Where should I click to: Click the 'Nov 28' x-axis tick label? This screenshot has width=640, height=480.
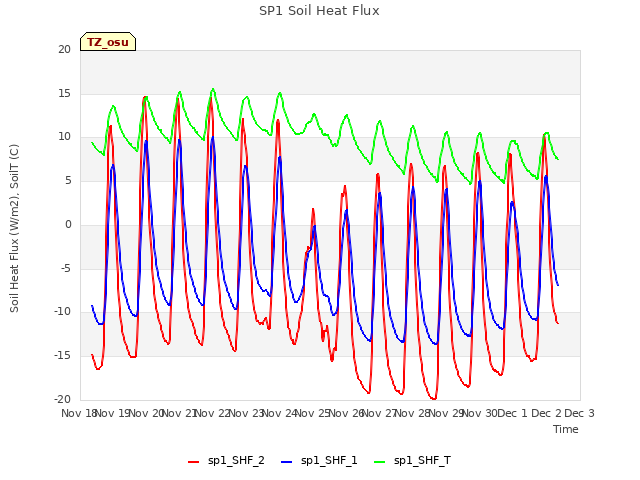coord(412,413)
